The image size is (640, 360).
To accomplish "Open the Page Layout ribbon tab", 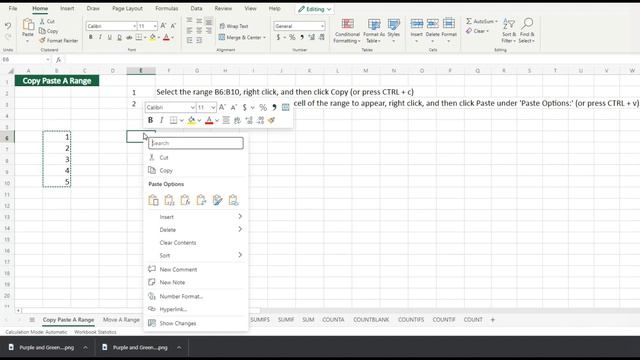I will (127, 9).
